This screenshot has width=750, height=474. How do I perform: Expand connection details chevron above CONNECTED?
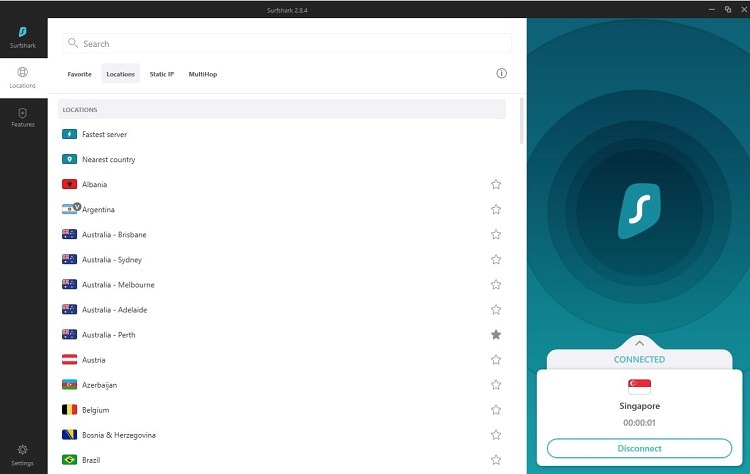point(639,343)
